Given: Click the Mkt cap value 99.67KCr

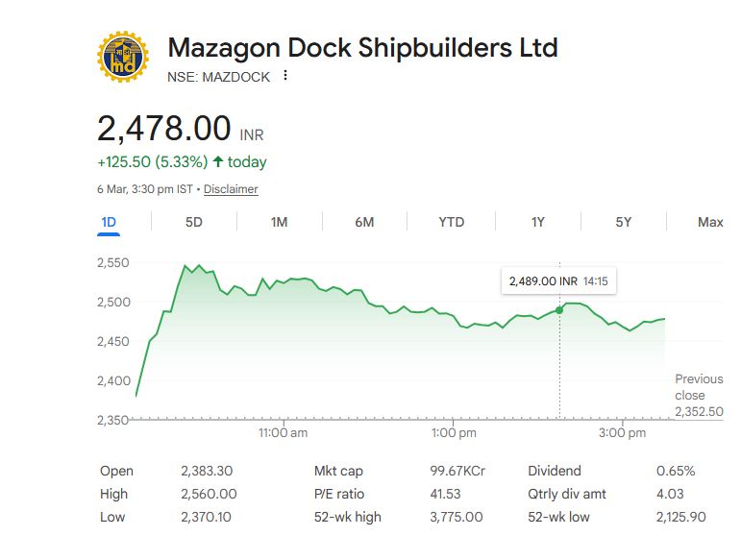Looking at the screenshot, I should (456, 471).
